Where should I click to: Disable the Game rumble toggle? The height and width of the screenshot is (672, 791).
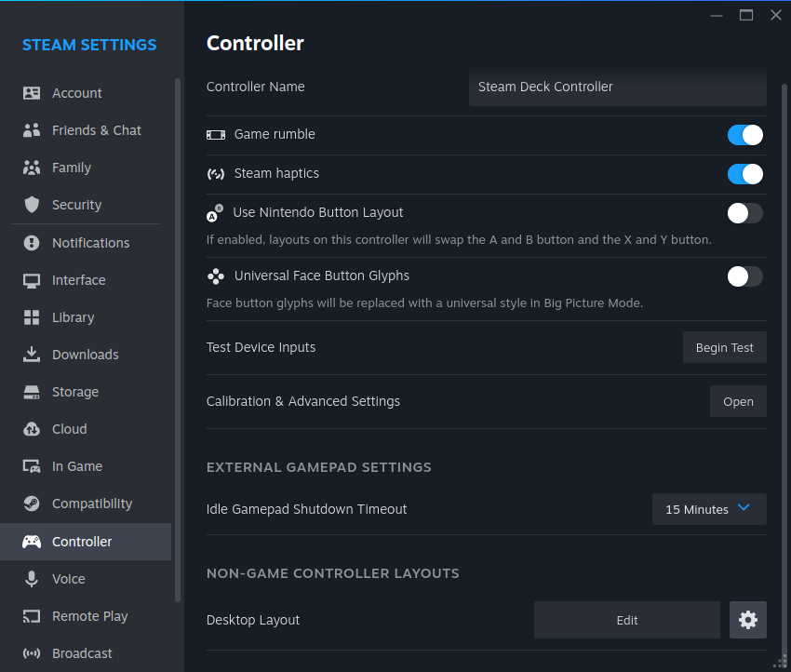pyautogui.click(x=744, y=135)
